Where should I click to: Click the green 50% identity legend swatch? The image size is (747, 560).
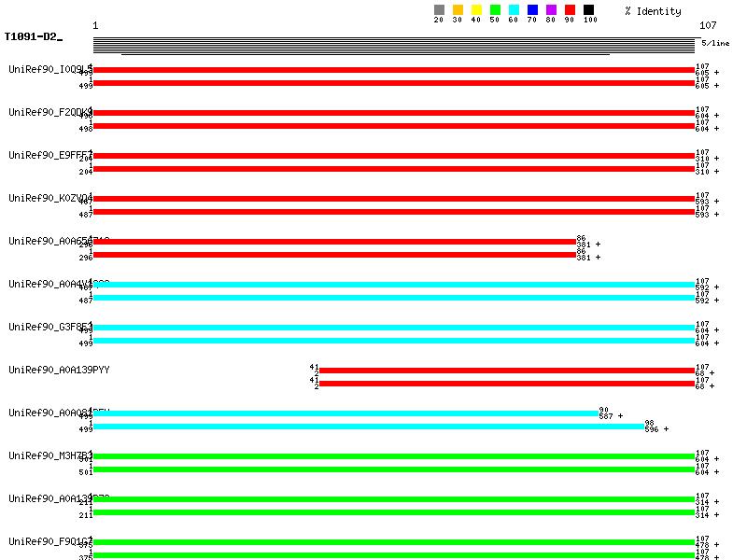click(495, 10)
